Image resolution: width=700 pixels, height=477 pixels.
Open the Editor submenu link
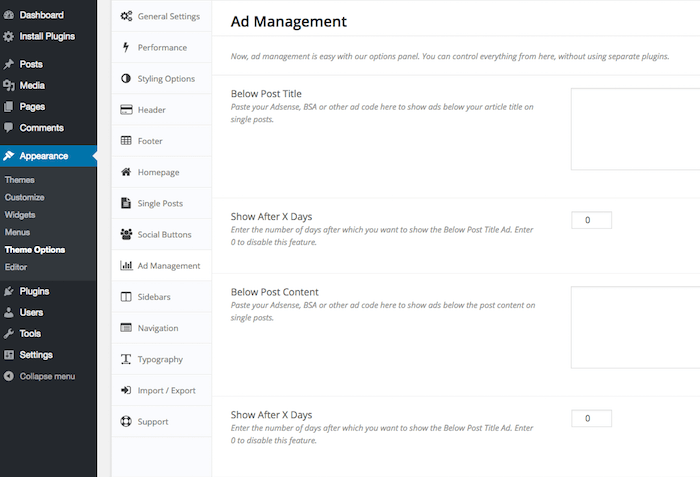[16, 267]
